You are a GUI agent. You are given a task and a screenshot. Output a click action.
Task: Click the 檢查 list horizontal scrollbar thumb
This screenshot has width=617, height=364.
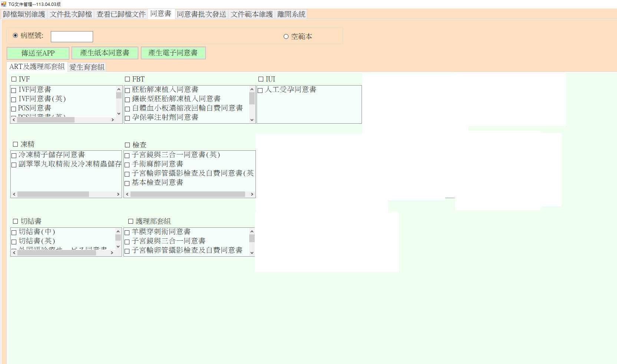[188, 194]
